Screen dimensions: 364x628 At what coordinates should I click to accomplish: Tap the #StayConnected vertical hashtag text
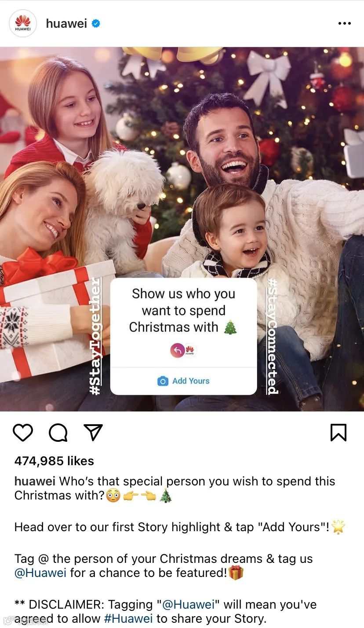[x=273, y=337]
